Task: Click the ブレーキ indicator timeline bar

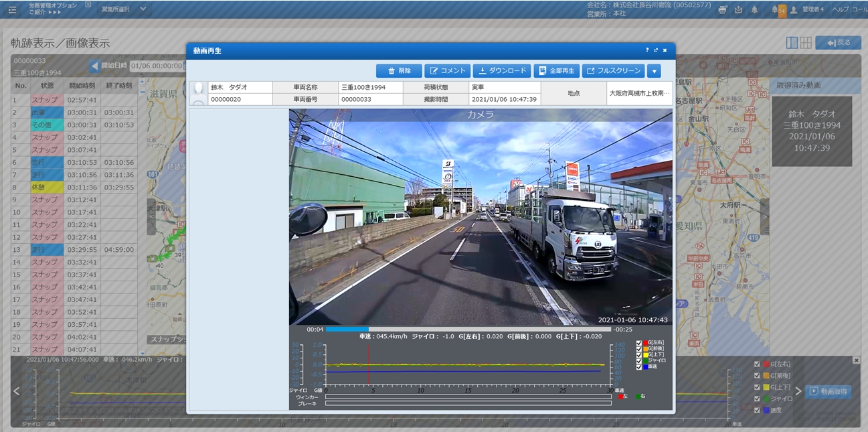Action: pos(468,403)
